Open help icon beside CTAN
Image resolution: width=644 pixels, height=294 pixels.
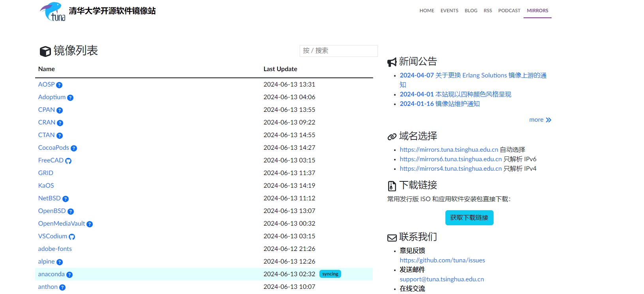60,136
